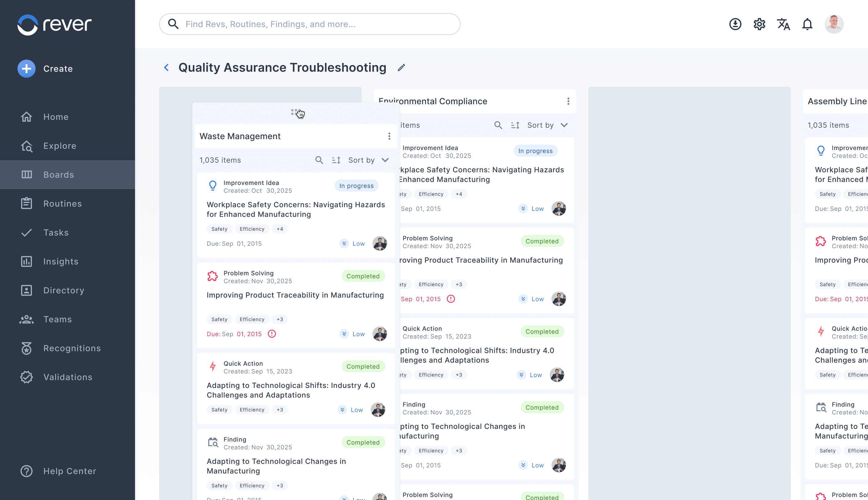Expand Sort by dropdown in Waste Management
The image size is (868, 500).
point(368,160)
